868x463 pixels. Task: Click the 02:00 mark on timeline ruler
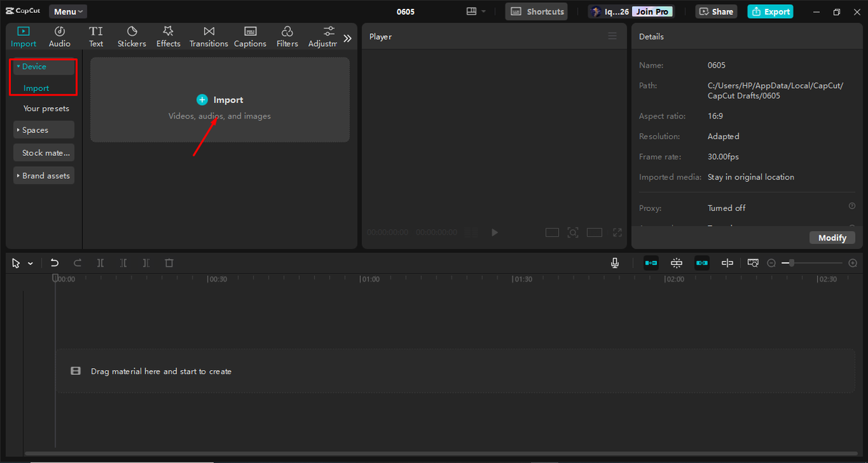[x=675, y=279]
